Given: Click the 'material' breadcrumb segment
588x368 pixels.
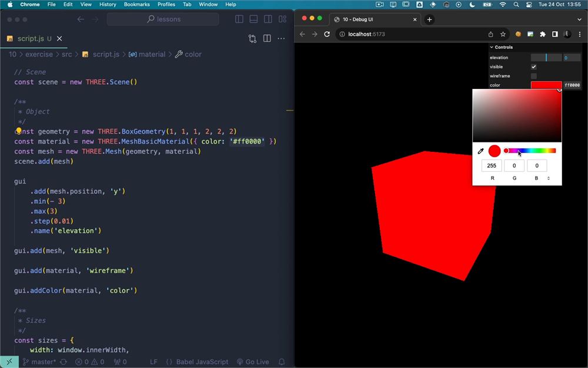Looking at the screenshot, I should point(148,54).
